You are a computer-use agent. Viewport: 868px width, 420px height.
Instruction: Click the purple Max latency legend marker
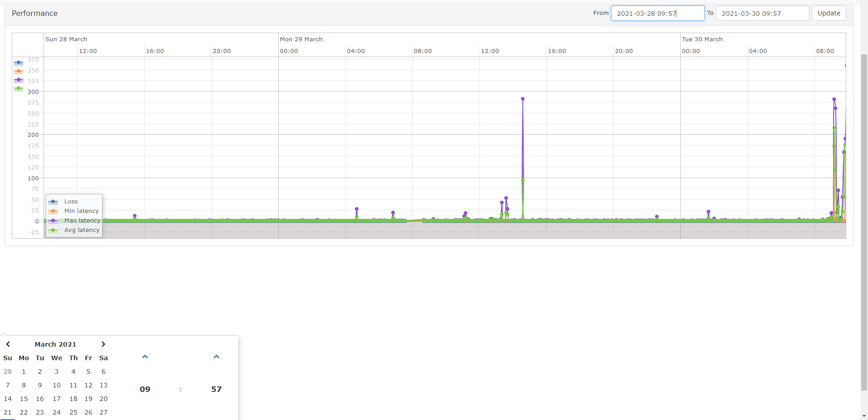pyautogui.click(x=53, y=221)
